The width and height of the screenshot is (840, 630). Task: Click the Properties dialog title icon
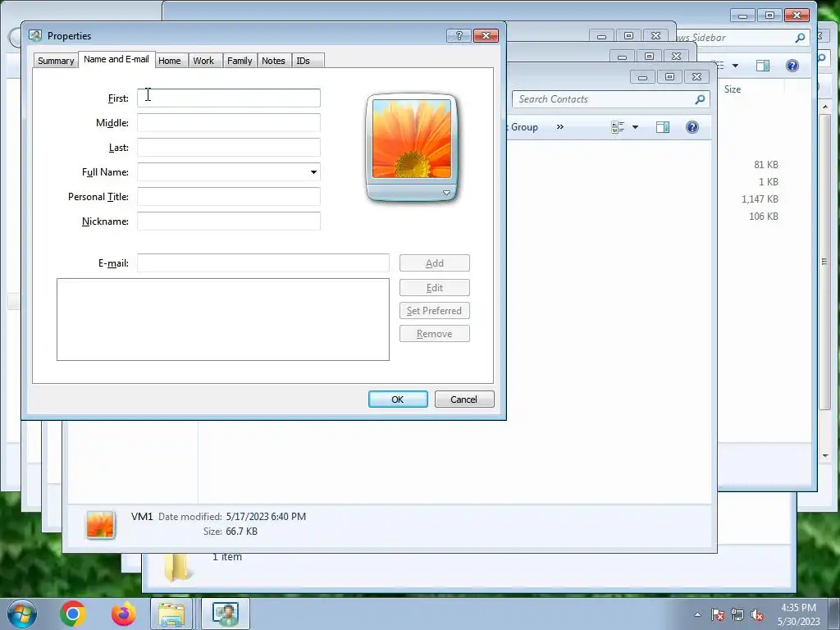tap(35, 36)
